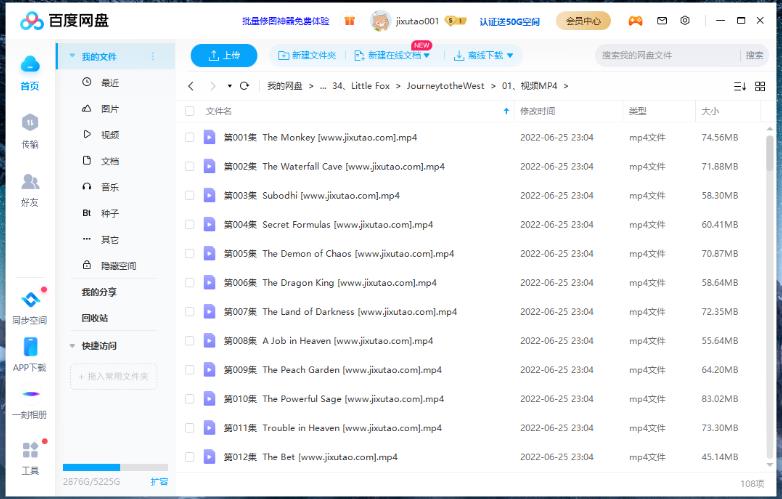This screenshot has width=782, height=499.
Task: Click the 第001集 The Monkey mp4 file icon
Action: tap(209, 137)
